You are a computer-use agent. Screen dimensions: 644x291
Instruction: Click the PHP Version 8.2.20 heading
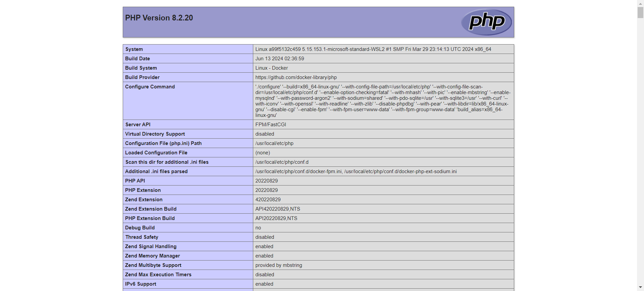(159, 18)
